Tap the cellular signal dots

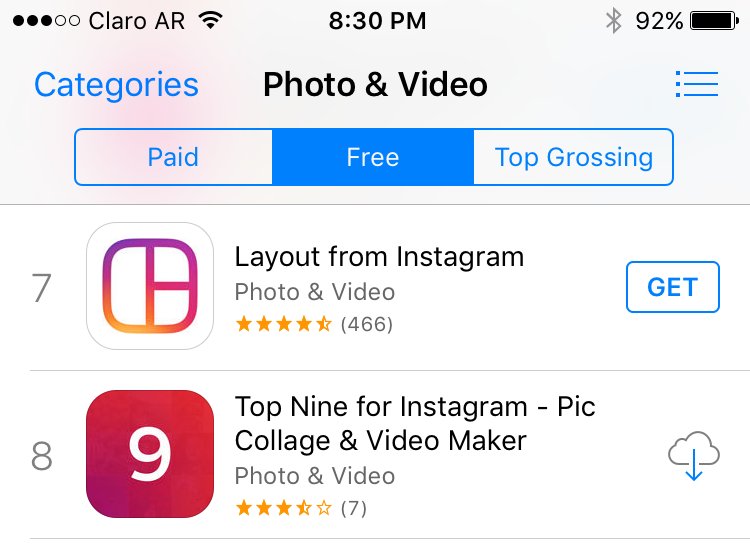point(46,21)
